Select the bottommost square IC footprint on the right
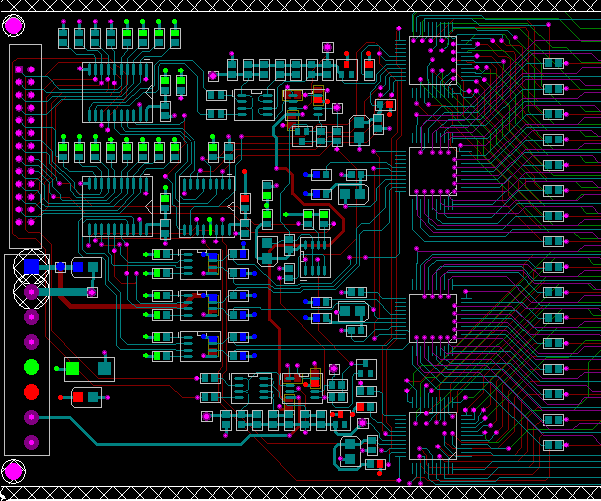601x501 pixels. (433, 436)
